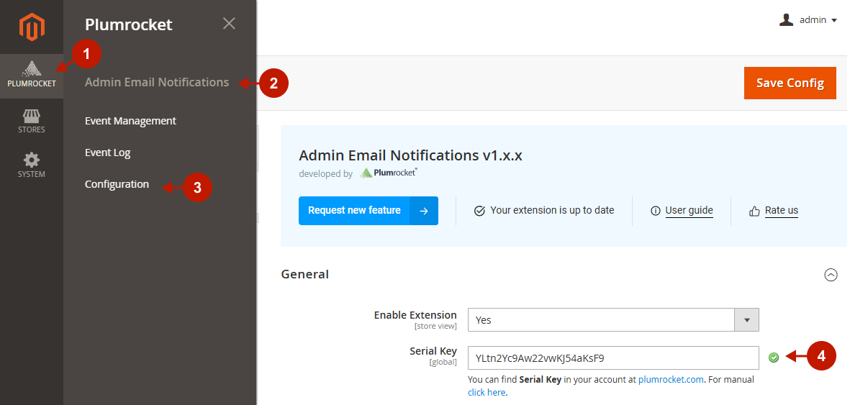Select Admin Email Notifications heading
868x405 pixels.
[x=157, y=82]
